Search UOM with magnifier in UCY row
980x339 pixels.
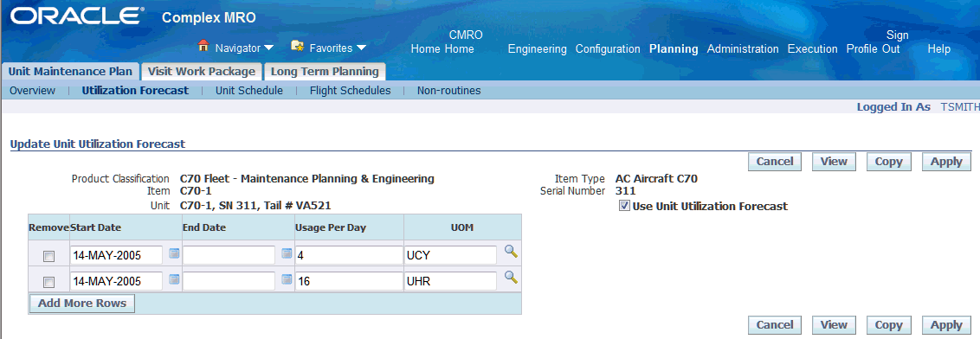tap(512, 252)
